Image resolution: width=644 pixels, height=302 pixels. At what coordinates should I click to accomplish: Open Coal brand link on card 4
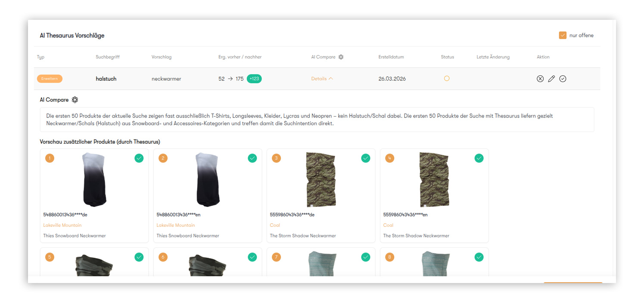[x=388, y=225]
